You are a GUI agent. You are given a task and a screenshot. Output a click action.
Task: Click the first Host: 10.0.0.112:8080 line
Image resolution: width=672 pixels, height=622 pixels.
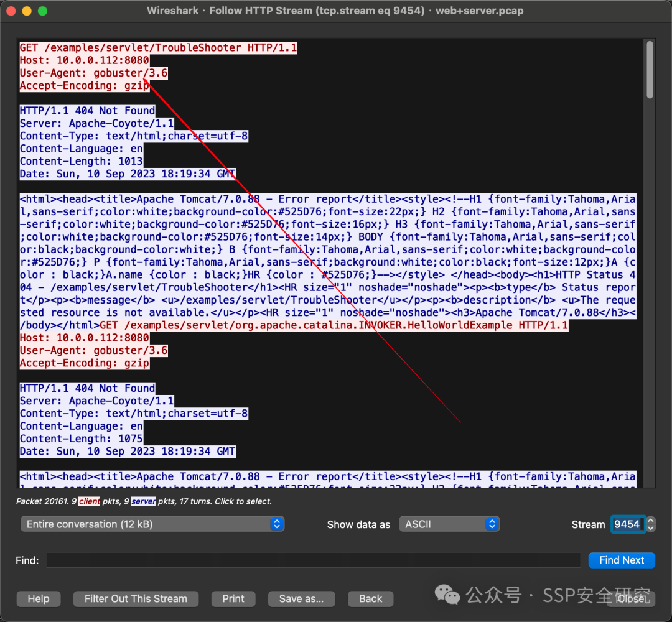click(x=85, y=60)
